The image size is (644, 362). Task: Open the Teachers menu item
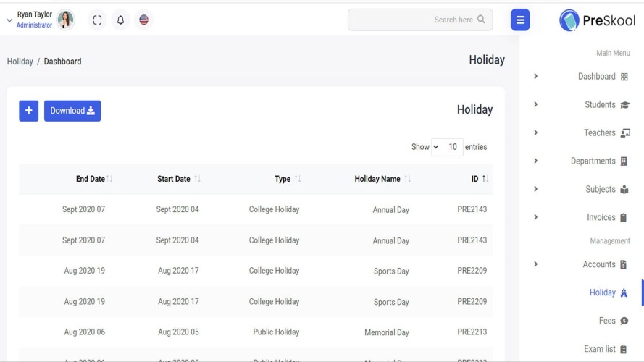pos(600,133)
